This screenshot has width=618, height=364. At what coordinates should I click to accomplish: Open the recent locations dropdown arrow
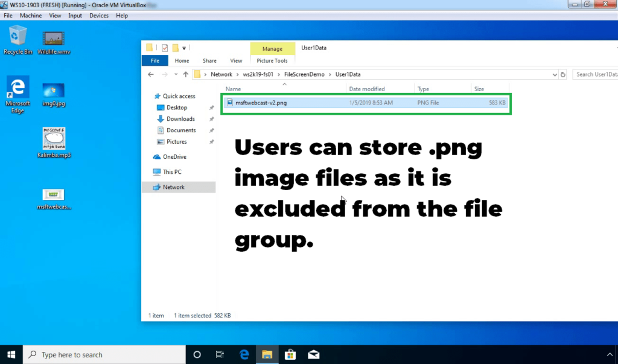click(x=176, y=74)
